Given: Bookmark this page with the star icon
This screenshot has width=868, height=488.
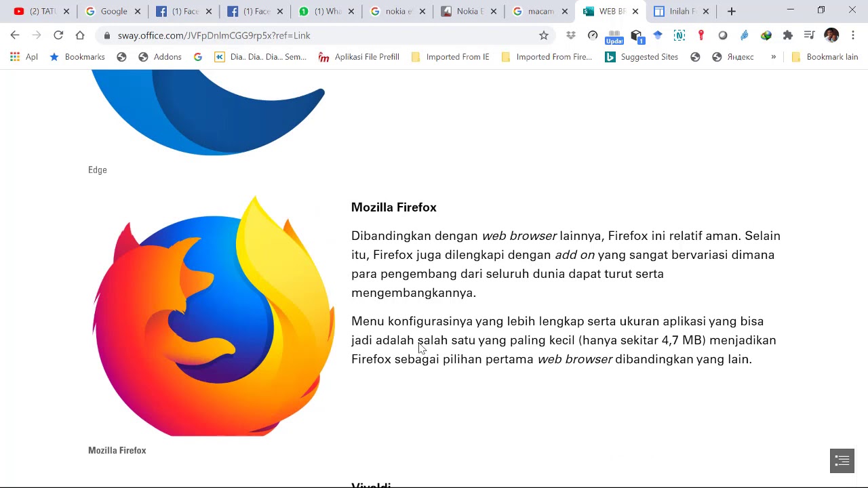Looking at the screenshot, I should coord(544,35).
